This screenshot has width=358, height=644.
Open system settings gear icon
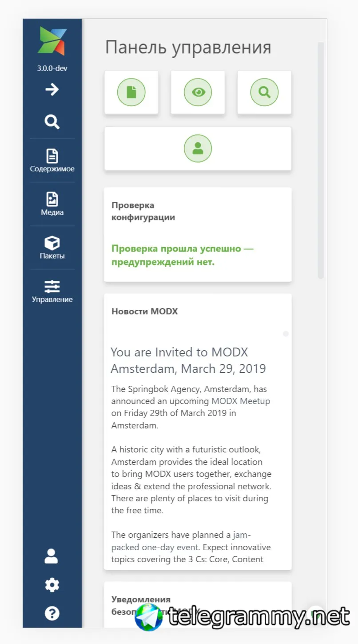pos(52,585)
